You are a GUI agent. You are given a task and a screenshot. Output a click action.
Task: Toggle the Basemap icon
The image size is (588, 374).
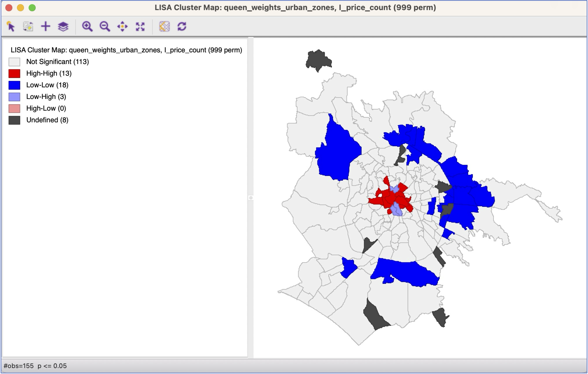coord(164,26)
